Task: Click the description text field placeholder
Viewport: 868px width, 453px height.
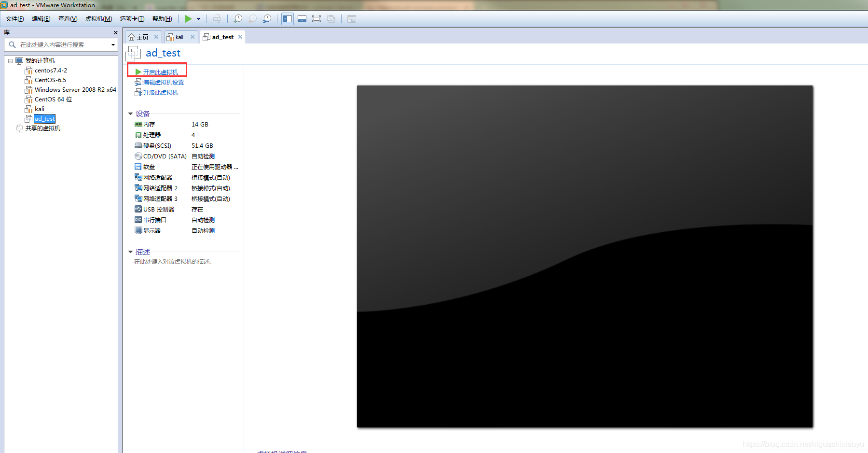Action: (x=173, y=262)
